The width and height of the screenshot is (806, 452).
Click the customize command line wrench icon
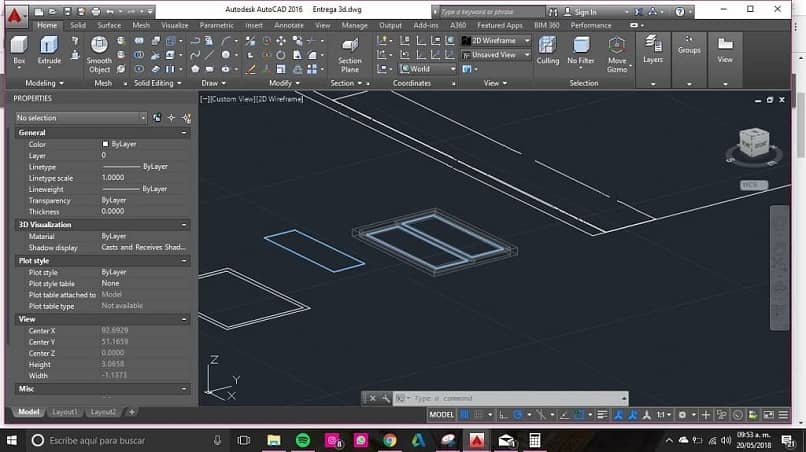coord(386,399)
